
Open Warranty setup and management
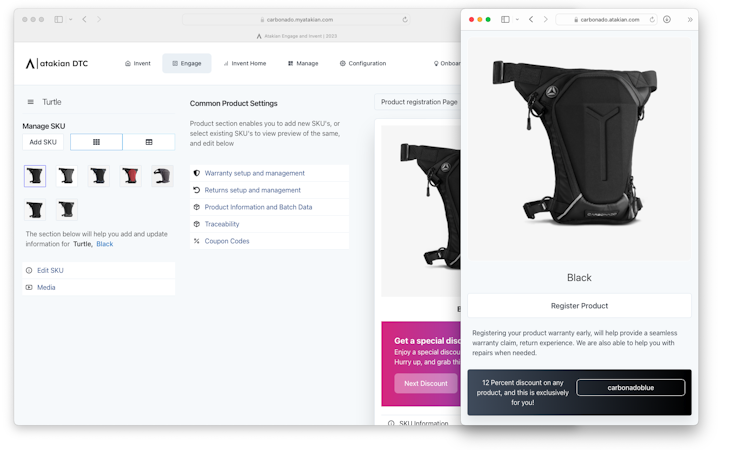(x=269, y=173)
